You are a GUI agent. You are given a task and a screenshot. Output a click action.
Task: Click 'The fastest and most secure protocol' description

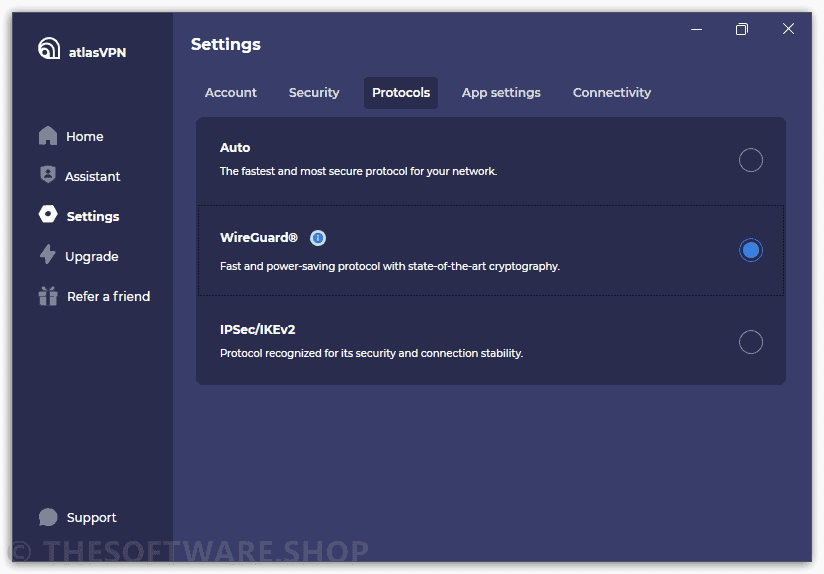(358, 171)
